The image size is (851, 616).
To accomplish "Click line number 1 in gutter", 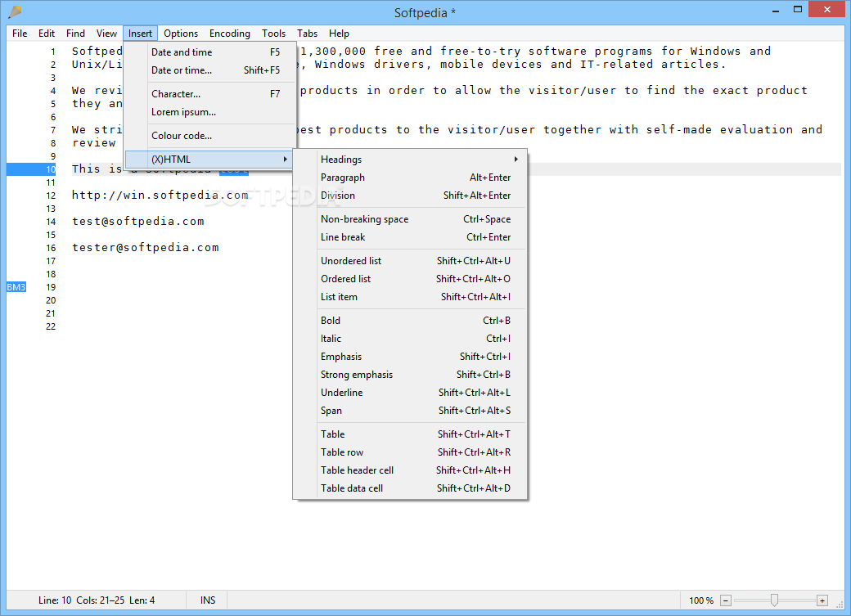I will 53,52.
